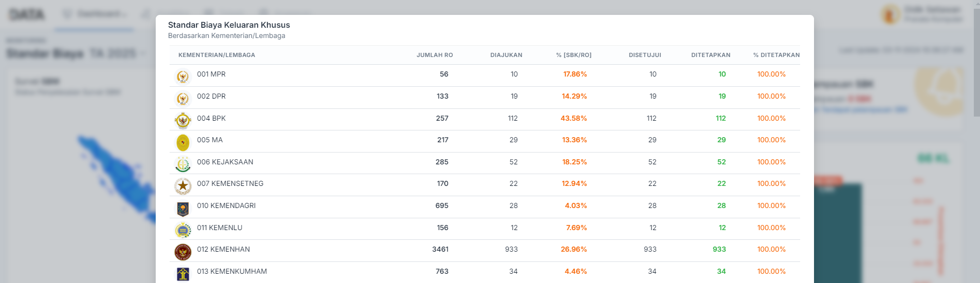Image resolution: width=980 pixels, height=283 pixels.
Task: Click the 002 DPR emblem icon
Action: coord(182,98)
